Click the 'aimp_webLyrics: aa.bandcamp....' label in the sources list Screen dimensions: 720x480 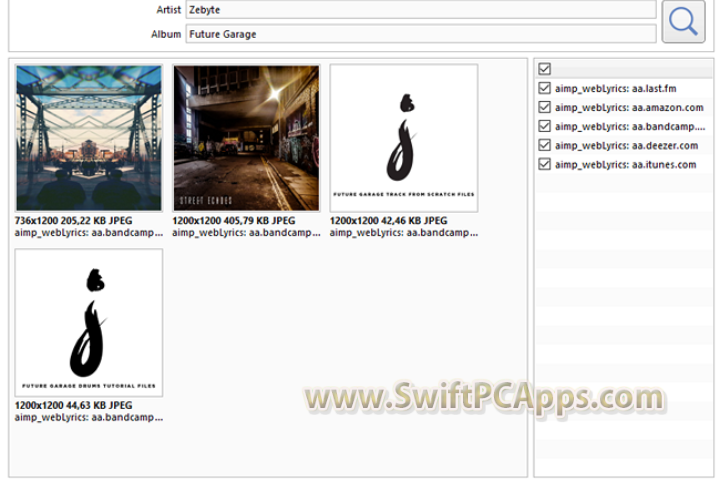(x=630, y=127)
